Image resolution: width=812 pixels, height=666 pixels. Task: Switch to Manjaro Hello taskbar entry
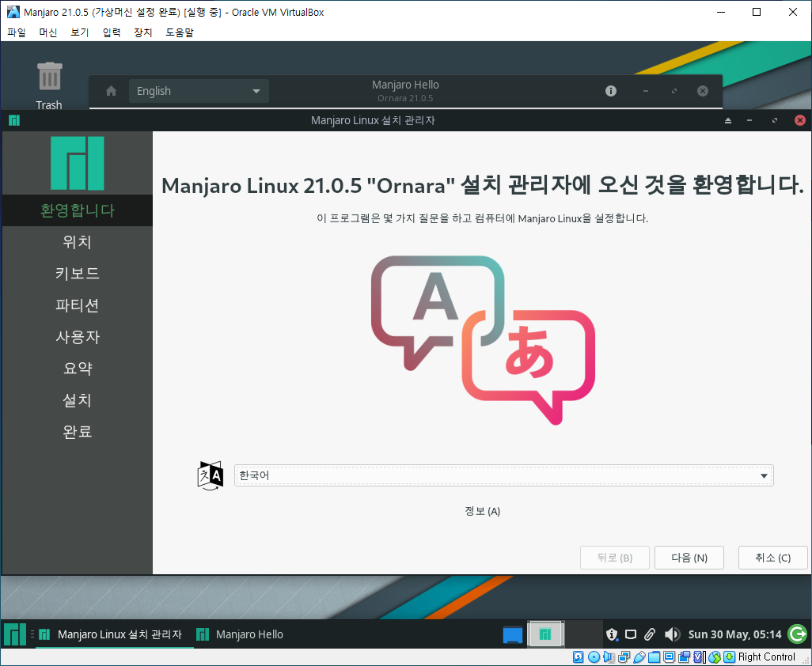[241, 634]
